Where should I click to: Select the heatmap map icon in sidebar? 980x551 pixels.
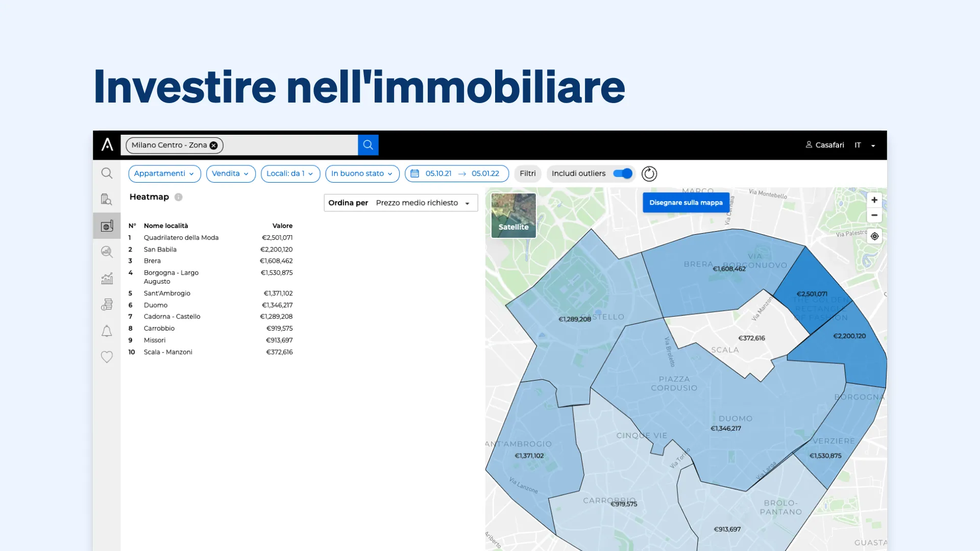point(107,226)
